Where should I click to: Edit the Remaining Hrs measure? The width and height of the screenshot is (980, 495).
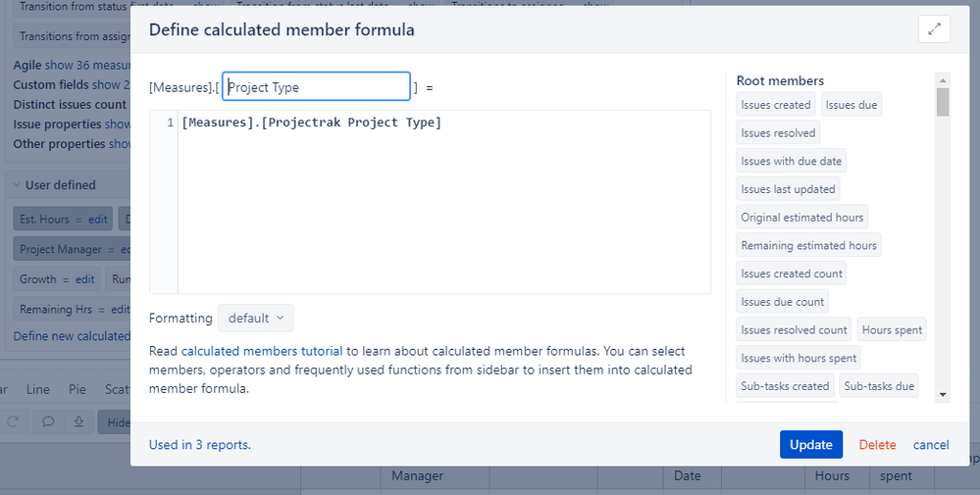click(x=120, y=309)
